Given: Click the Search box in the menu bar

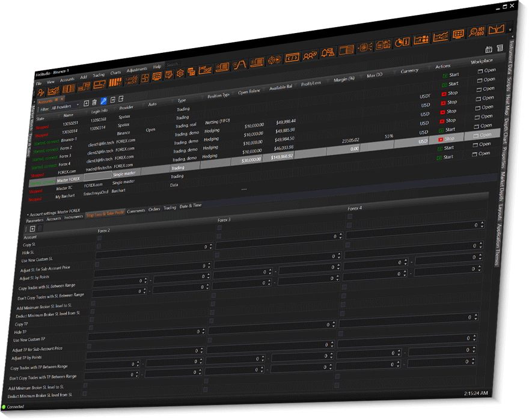Looking at the screenshot, I should 174,64.
